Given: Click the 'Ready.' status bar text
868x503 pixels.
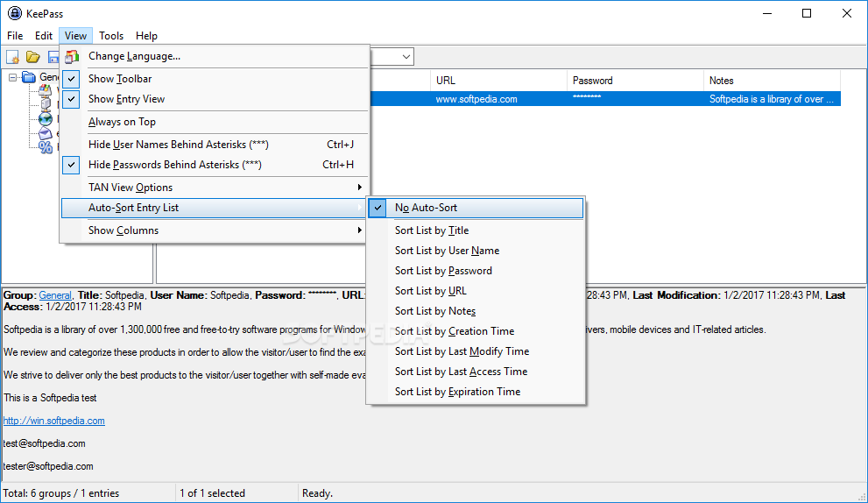Looking at the screenshot, I should (x=317, y=493).
